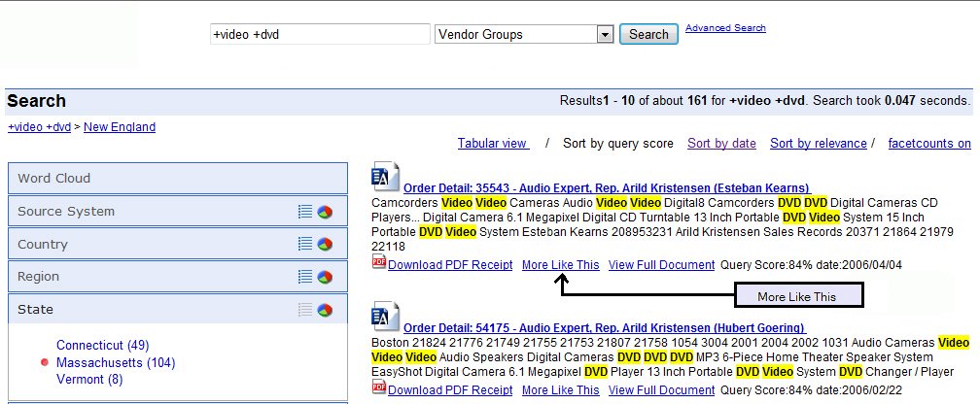Focus the search query input field
This screenshot has height=404, width=980.
[x=320, y=34]
